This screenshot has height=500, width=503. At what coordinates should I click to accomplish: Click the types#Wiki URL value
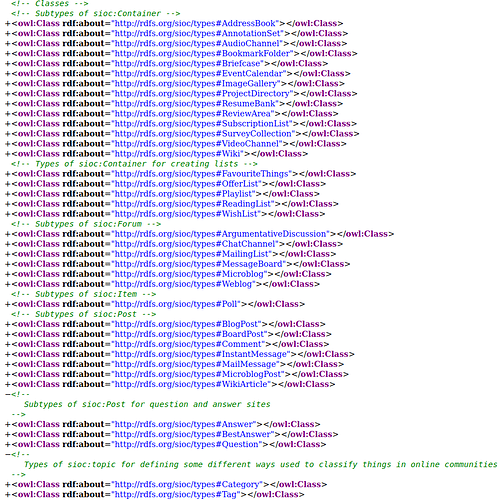click(x=178, y=154)
